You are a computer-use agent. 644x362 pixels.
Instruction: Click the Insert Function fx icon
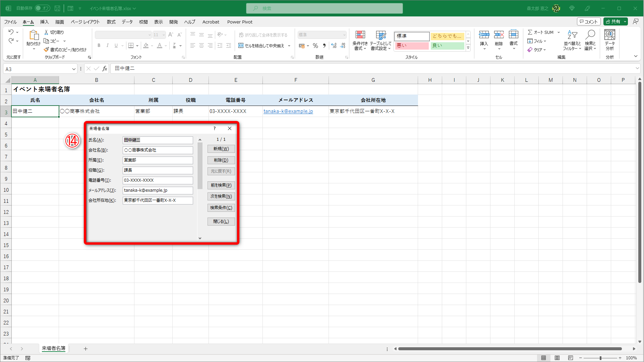(x=105, y=69)
